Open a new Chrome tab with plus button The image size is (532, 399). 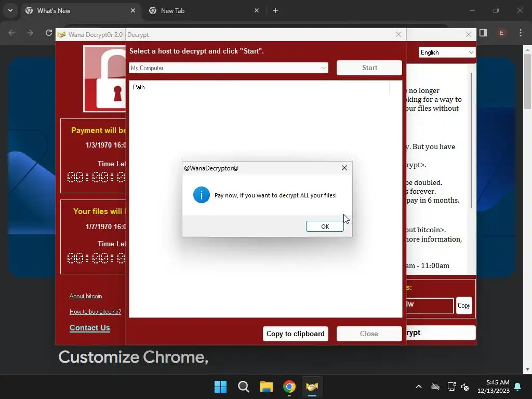pos(275,10)
